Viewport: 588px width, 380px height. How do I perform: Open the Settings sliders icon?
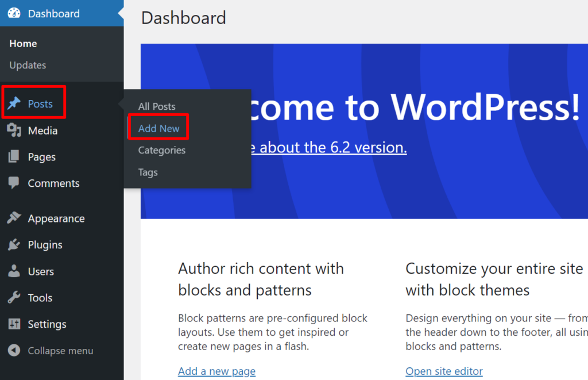point(16,324)
